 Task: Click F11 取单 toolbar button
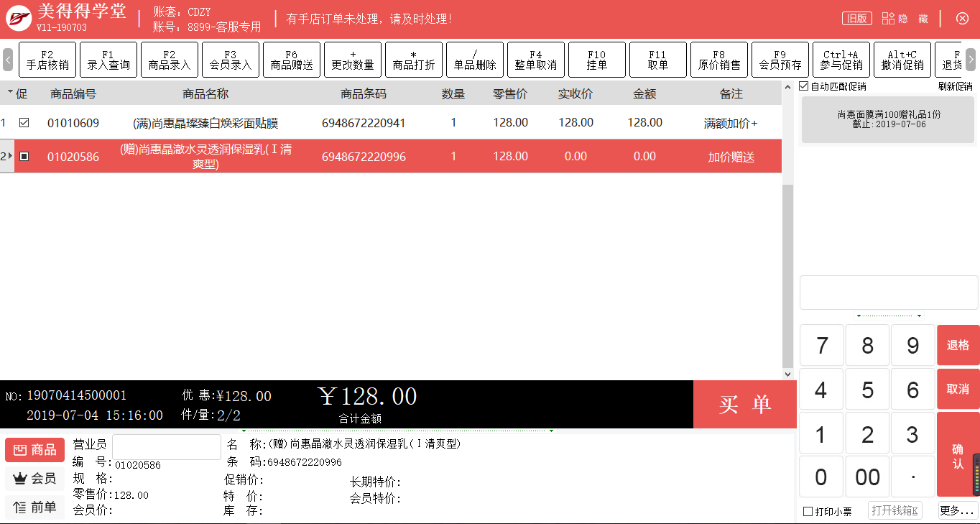pos(658,60)
